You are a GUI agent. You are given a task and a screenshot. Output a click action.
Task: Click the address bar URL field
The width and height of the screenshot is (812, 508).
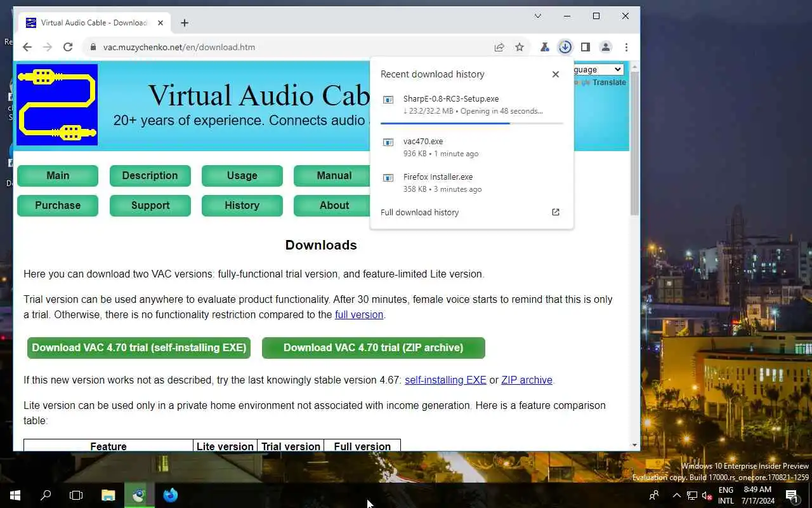[x=292, y=47]
